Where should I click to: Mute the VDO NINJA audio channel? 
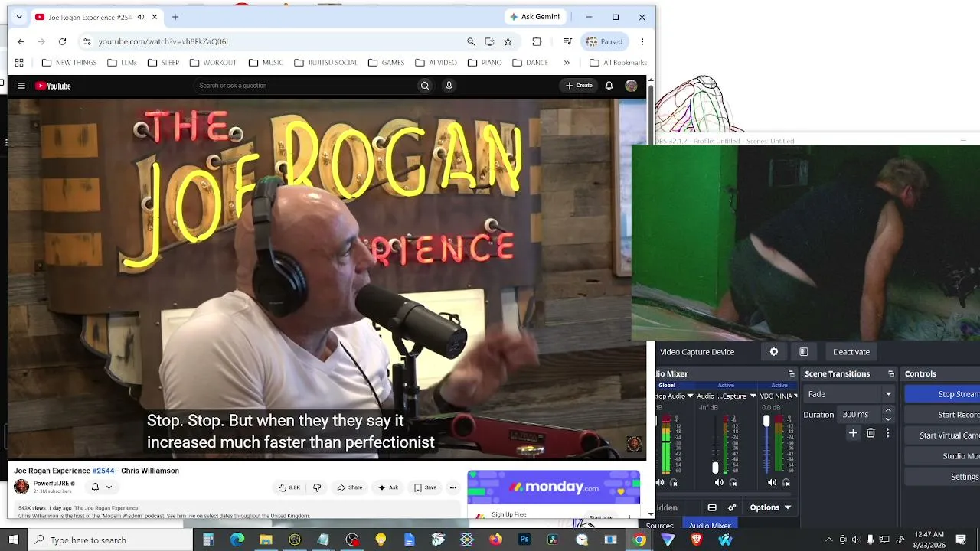coord(772,483)
